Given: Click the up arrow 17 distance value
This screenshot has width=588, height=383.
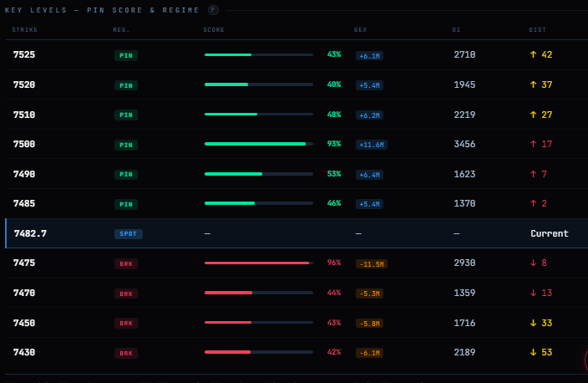Looking at the screenshot, I should pos(540,144).
